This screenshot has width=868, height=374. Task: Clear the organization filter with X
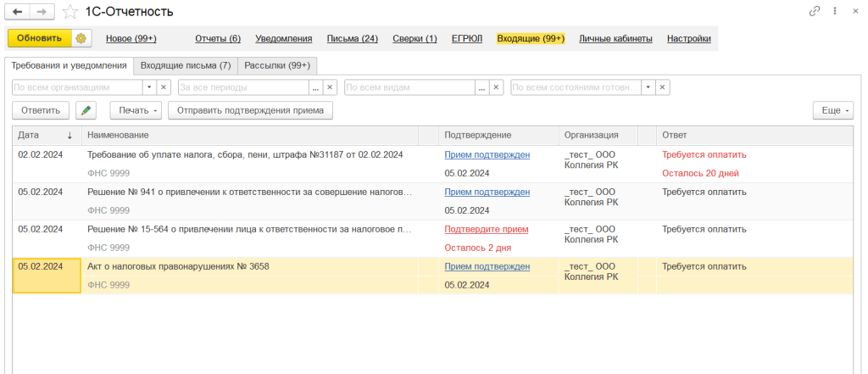pyautogui.click(x=164, y=87)
